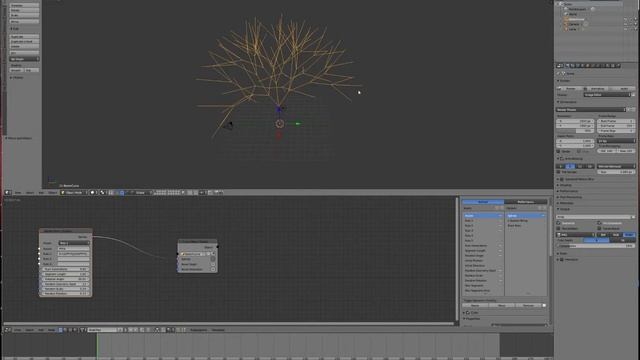This screenshot has width=640, height=360.
Task: Open the render Display dropdown
Action: (x=607, y=95)
